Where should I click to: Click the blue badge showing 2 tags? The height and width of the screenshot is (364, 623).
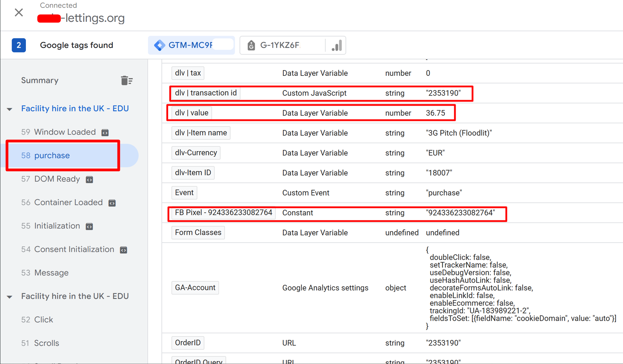click(19, 45)
